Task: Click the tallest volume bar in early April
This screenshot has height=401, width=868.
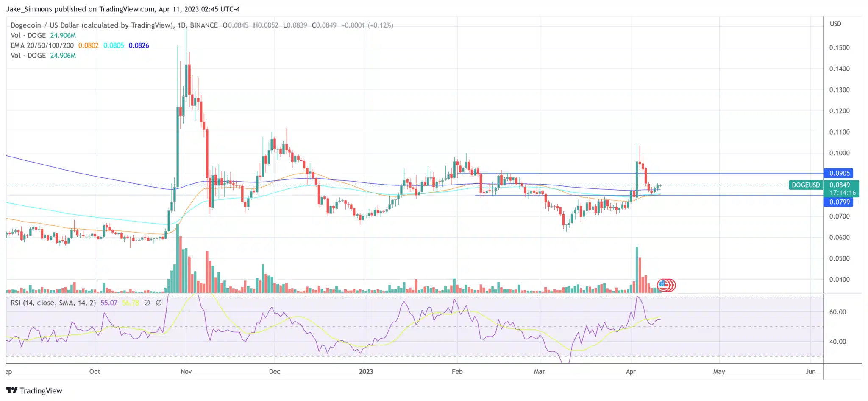Action: 637,270
